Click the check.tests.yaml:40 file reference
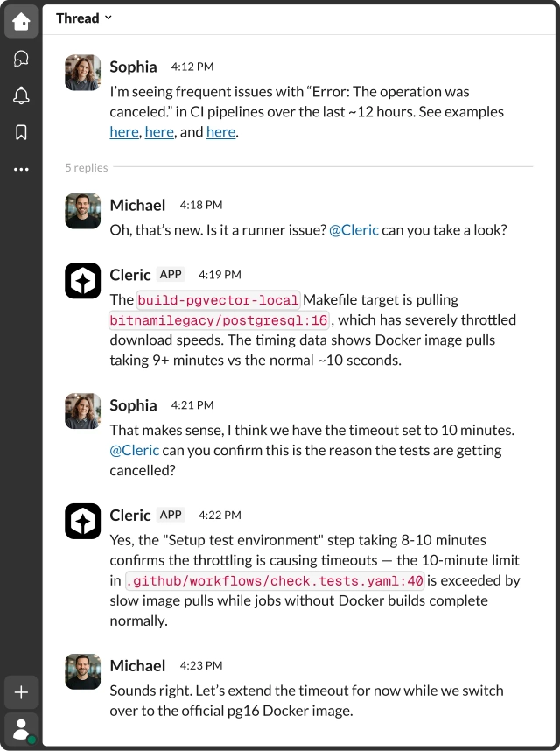Screen dimensions: 560x751 (x=275, y=580)
